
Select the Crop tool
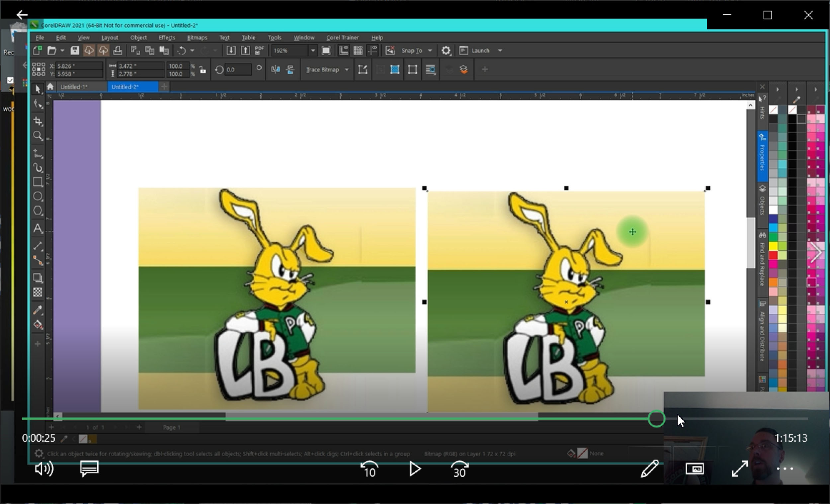38,121
